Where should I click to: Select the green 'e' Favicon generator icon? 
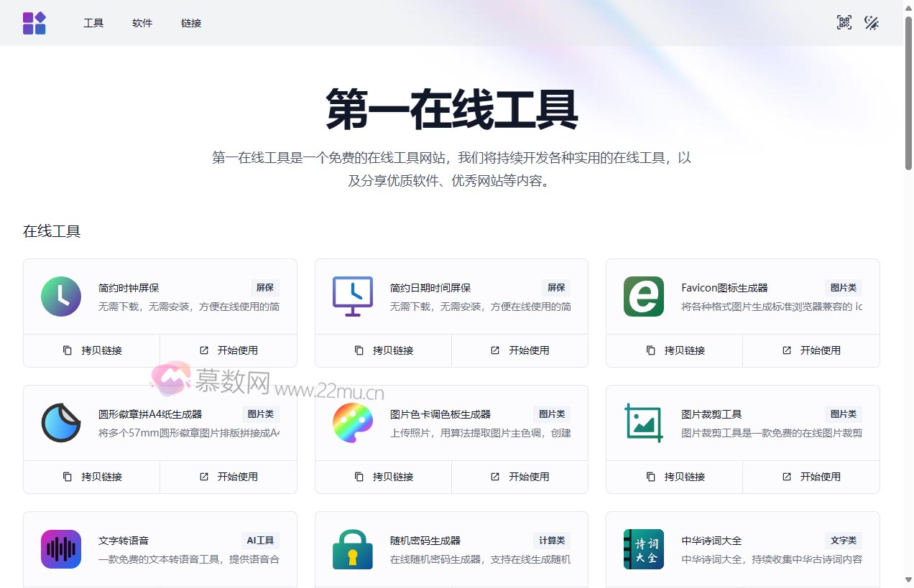(644, 297)
